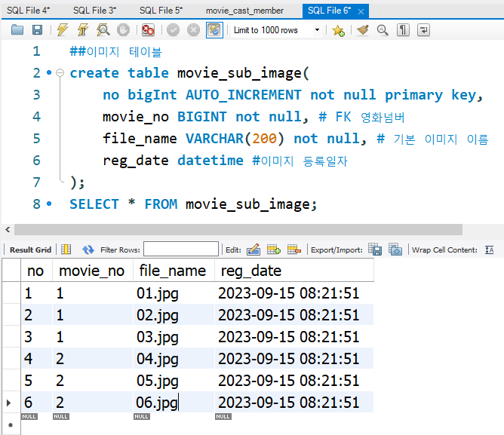Click the new-row asterisk marker
Image resolution: width=504 pixels, height=435 pixels.
[x=11, y=425]
